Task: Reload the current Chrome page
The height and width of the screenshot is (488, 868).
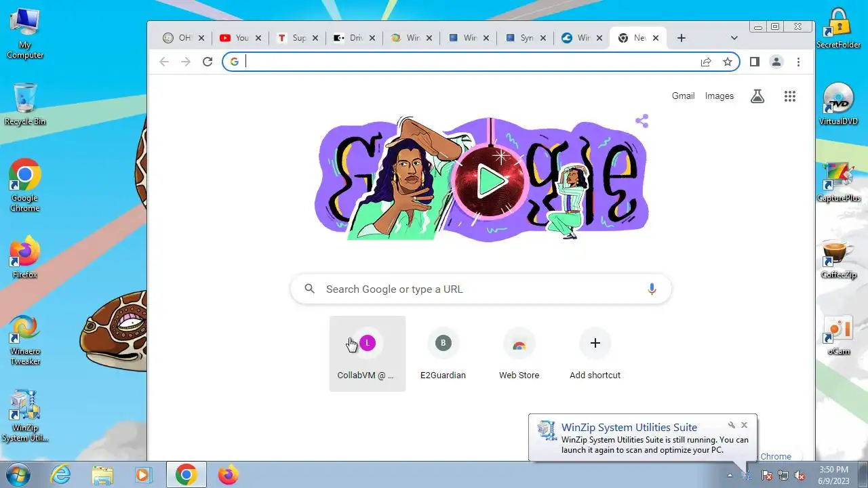Action: [208, 62]
